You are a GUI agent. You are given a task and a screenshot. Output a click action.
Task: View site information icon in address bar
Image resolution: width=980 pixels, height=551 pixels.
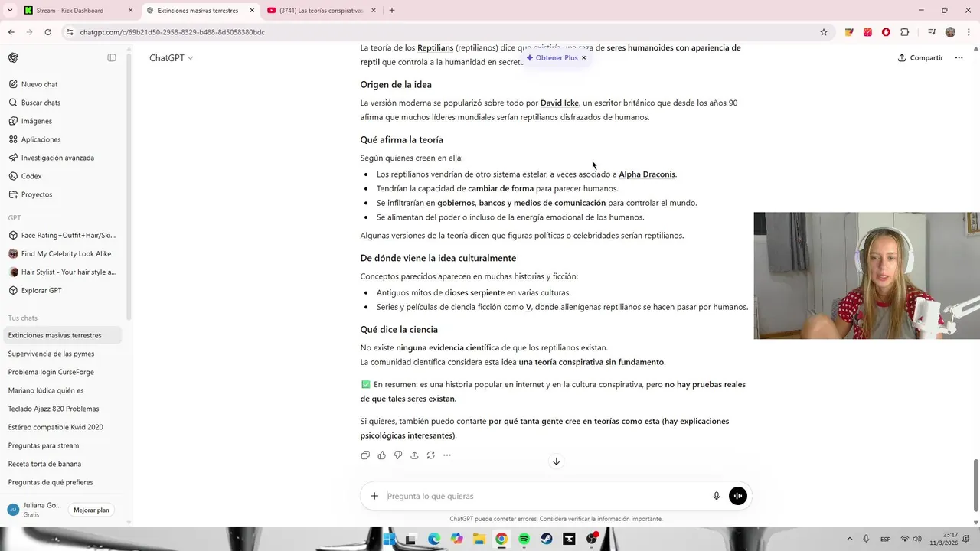pos(70,32)
